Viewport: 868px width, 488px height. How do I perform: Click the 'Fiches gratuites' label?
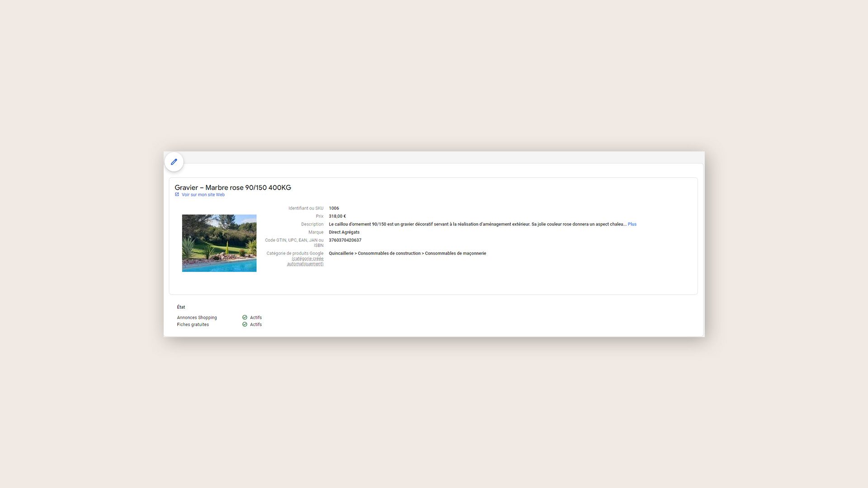click(x=193, y=324)
